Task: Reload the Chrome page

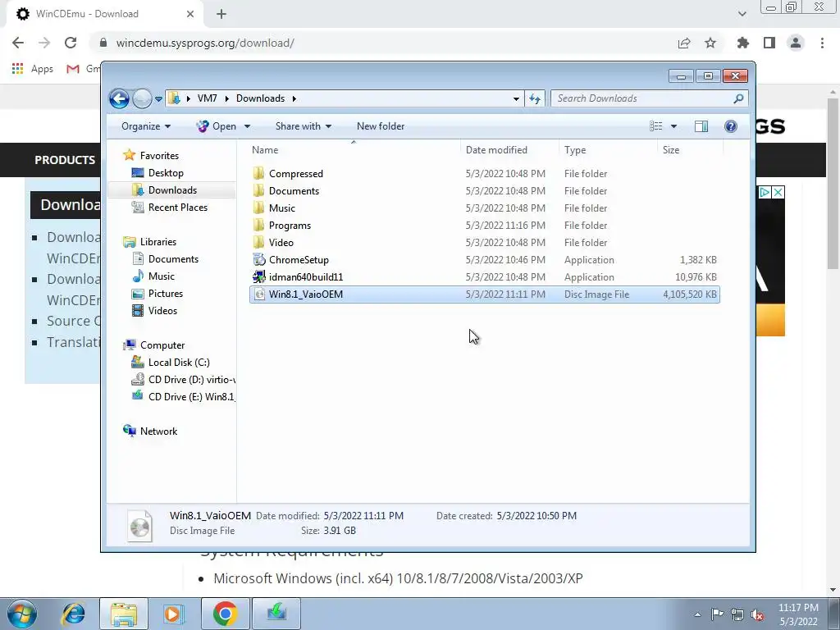Action: tap(71, 43)
